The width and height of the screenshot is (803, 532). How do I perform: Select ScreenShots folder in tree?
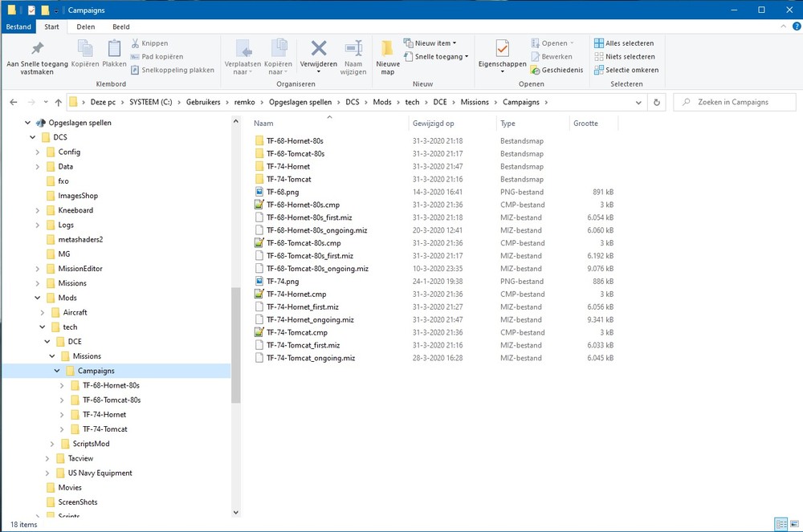coord(71,502)
